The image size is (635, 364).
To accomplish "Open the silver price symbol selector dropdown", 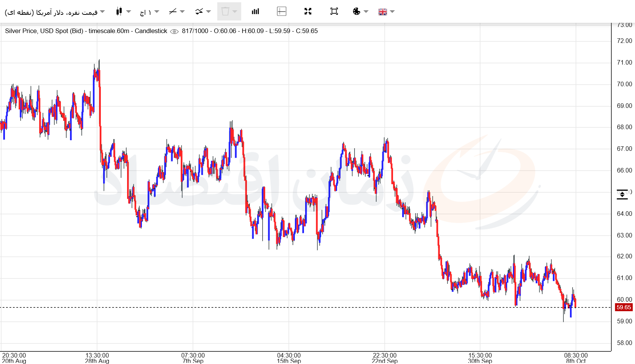I will click(x=54, y=12).
